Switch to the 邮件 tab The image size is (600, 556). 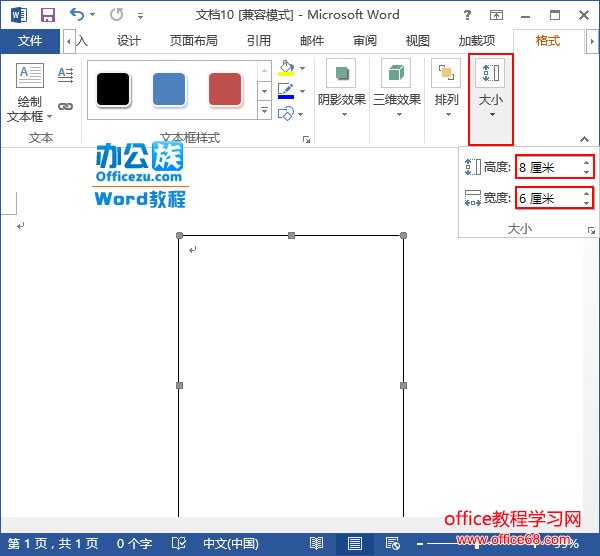(312, 41)
